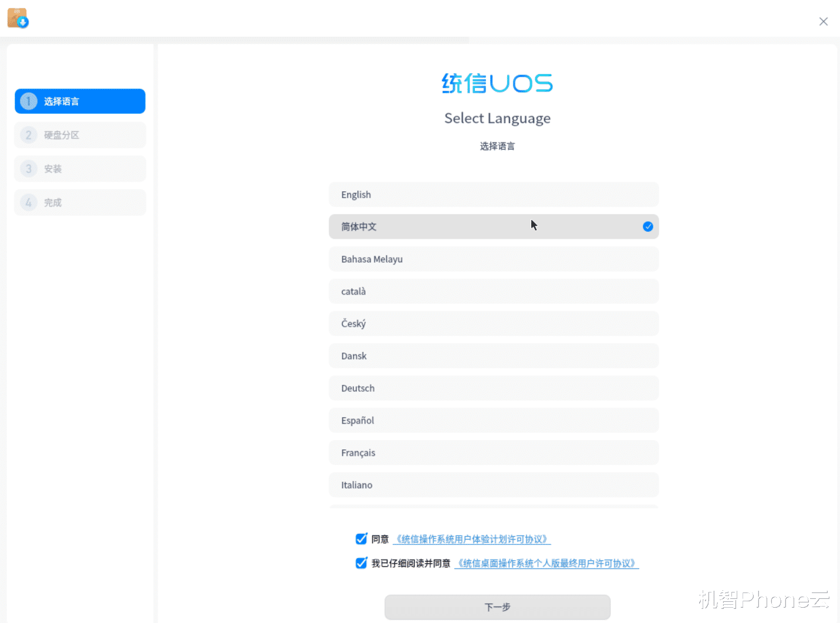This screenshot has width=840, height=623.
Task: Choose català from the language list
Action: coord(494,292)
